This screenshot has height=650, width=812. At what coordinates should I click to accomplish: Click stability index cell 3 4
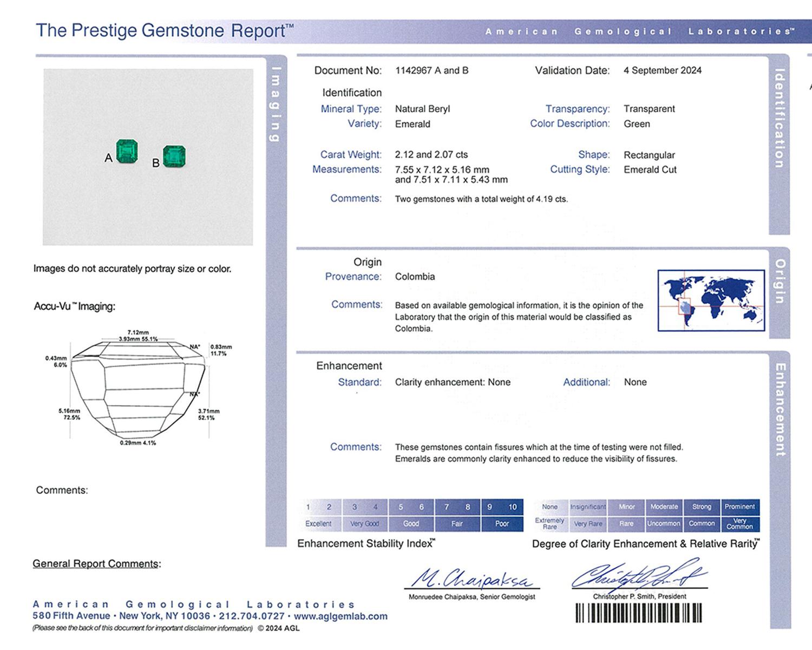(x=365, y=507)
